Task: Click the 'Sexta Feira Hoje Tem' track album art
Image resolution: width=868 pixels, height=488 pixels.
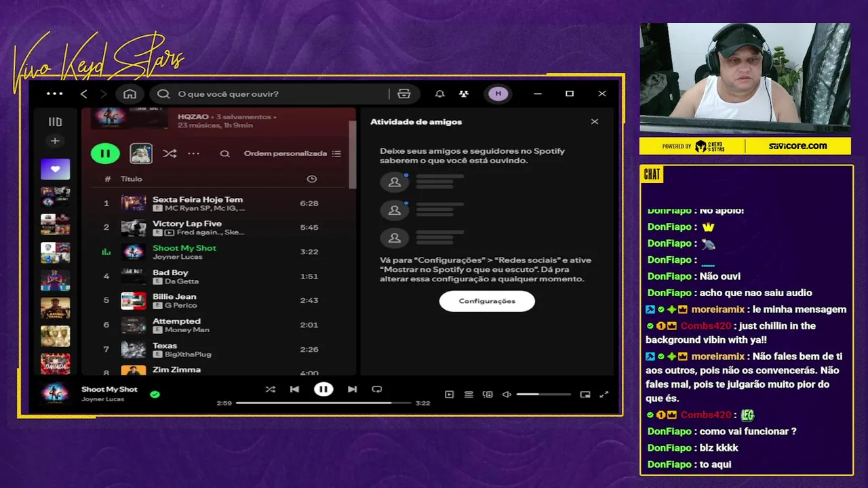Action: pyautogui.click(x=134, y=203)
